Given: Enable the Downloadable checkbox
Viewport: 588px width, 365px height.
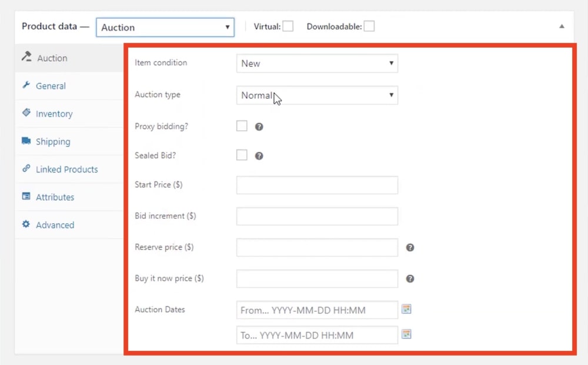Looking at the screenshot, I should pos(369,26).
